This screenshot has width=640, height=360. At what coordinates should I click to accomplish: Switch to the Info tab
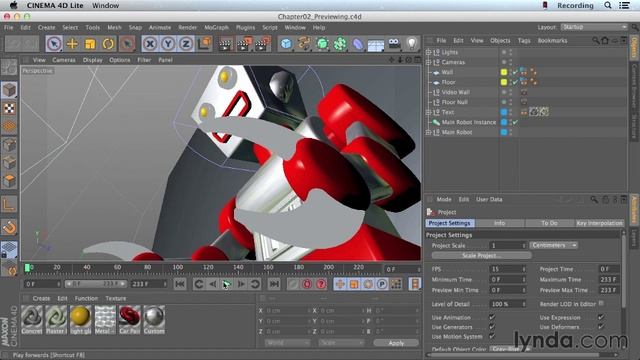tap(500, 223)
